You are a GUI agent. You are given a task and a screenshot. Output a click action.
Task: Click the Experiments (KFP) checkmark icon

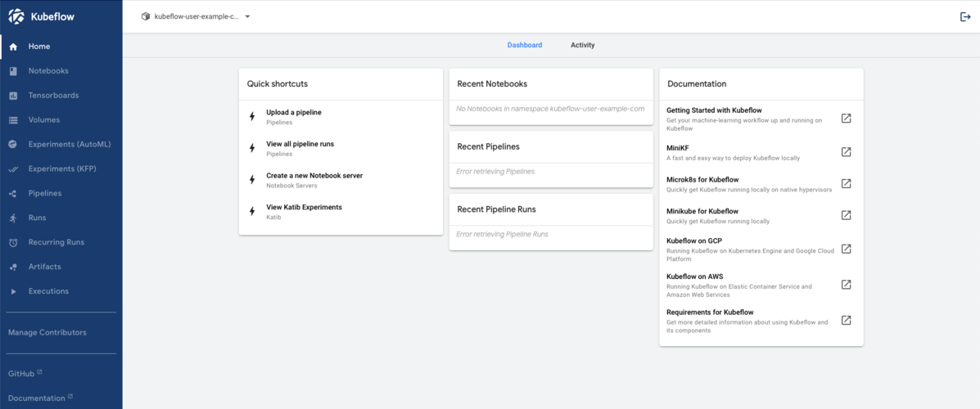point(13,169)
